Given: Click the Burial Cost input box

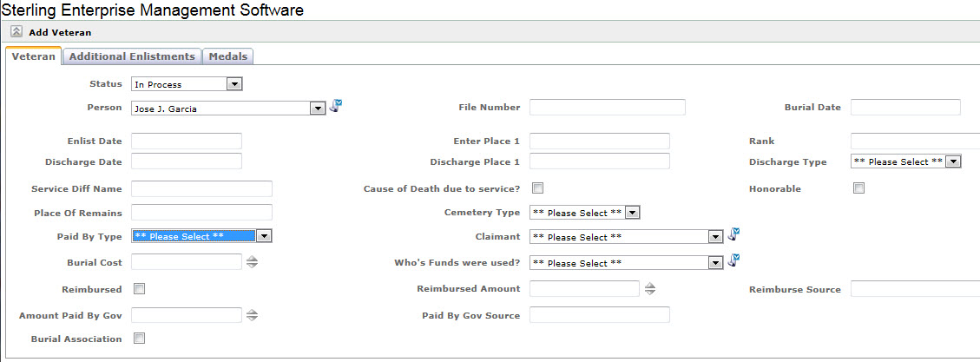Looking at the screenshot, I should pos(187,262).
